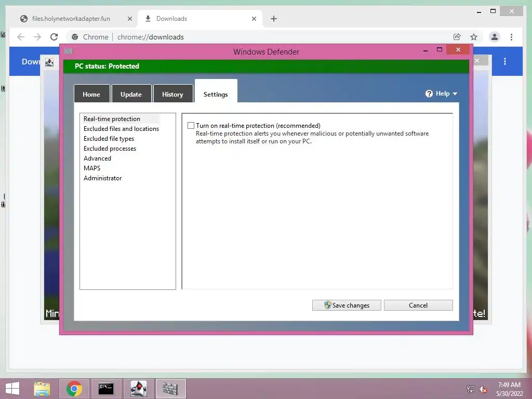
Task: Select the Advanced settings entry
Action: tap(97, 158)
